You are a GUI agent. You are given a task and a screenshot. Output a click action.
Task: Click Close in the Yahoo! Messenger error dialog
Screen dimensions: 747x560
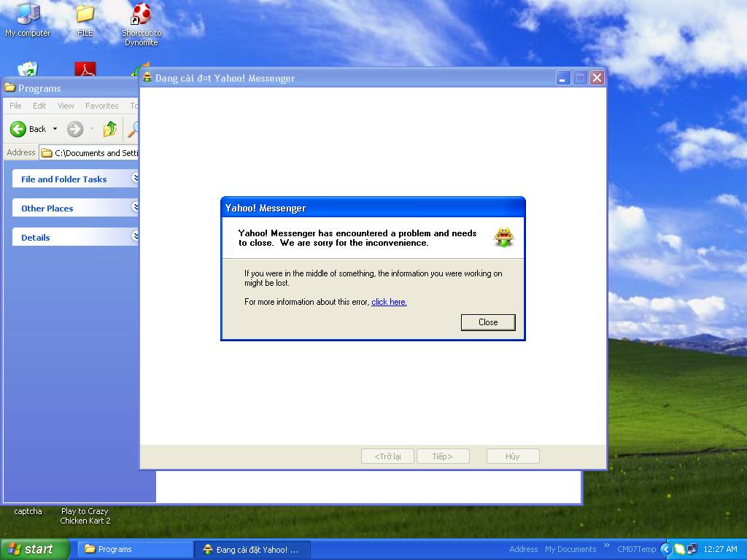coord(488,322)
